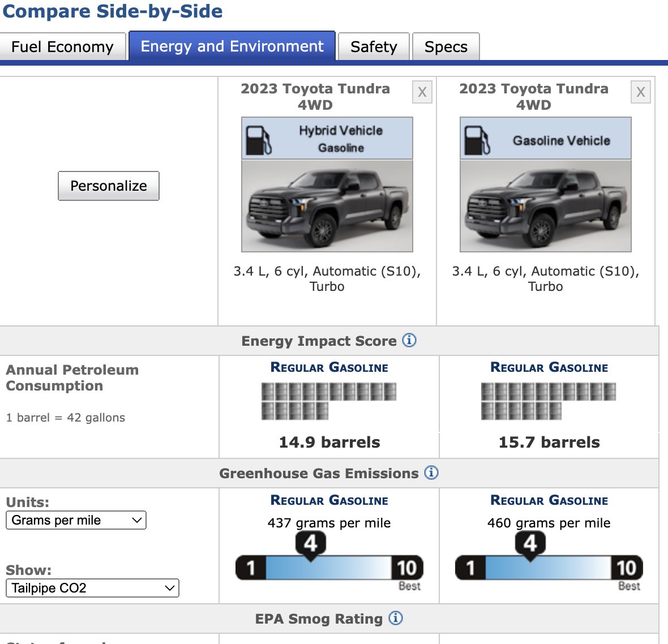Image resolution: width=668 pixels, height=644 pixels.
Task: Open the Specs tab
Action: pyautogui.click(x=446, y=46)
